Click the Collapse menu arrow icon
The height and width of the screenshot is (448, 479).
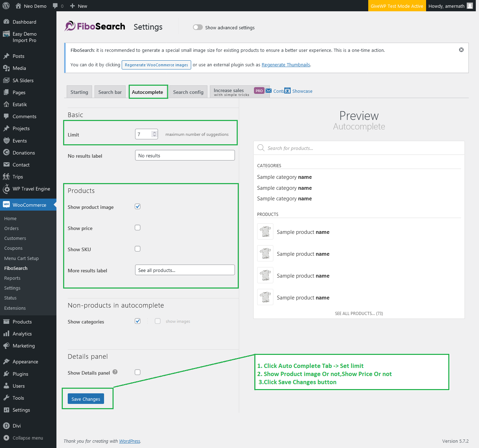tap(6, 438)
